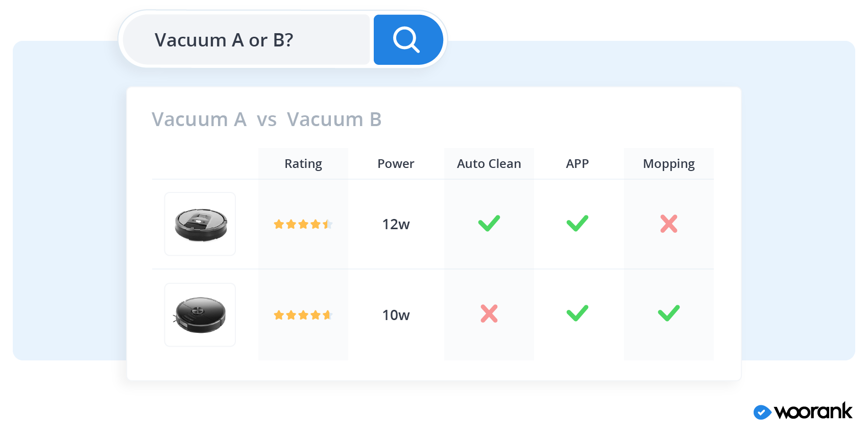Click the 12w power value
Viewport: 868px width, 439px height.
pyautogui.click(x=396, y=224)
